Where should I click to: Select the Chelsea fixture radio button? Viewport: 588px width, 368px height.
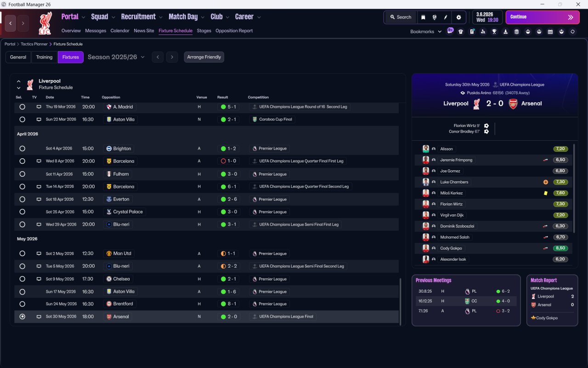(x=22, y=279)
